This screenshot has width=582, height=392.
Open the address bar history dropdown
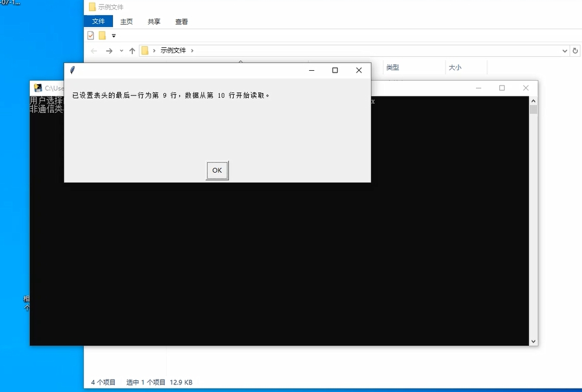pyautogui.click(x=564, y=51)
